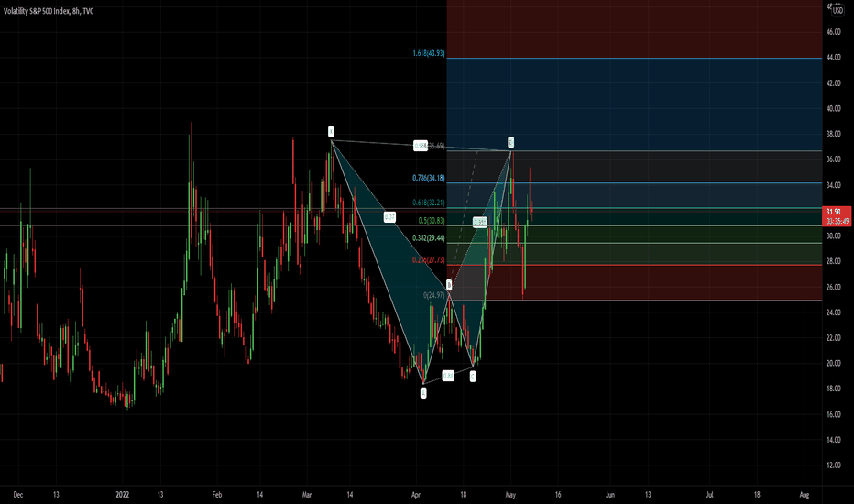The height and width of the screenshot is (504, 854).
Task: Select the current price label 31.93
Action: [833, 212]
